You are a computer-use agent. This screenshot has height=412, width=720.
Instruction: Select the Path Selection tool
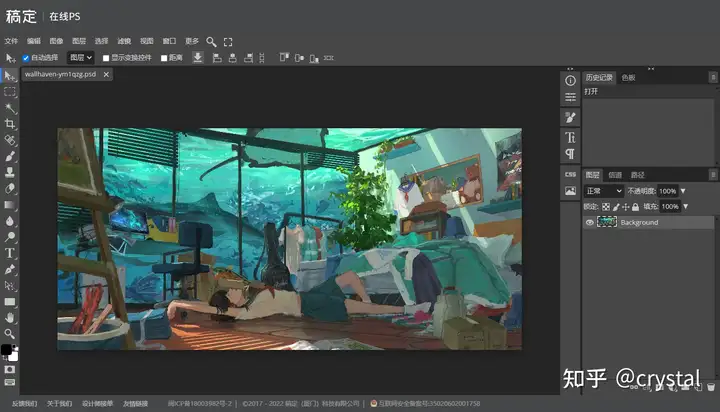coord(10,286)
